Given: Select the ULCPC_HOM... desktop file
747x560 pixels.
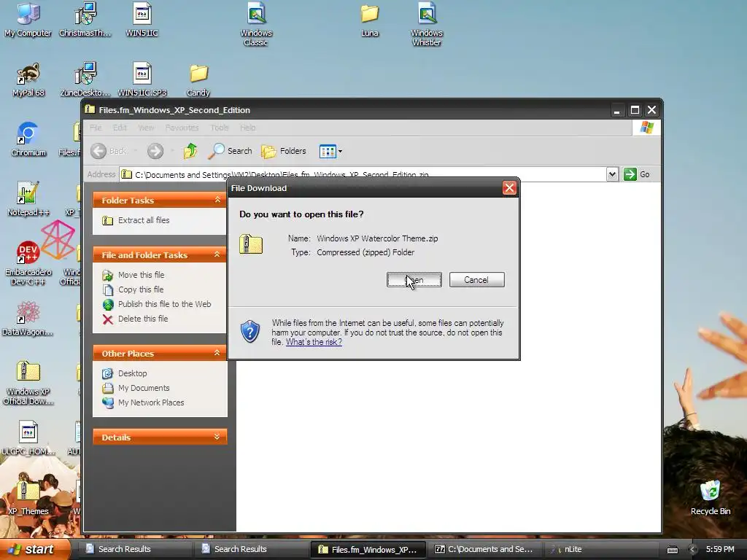Looking at the screenshot, I should 28,438.
